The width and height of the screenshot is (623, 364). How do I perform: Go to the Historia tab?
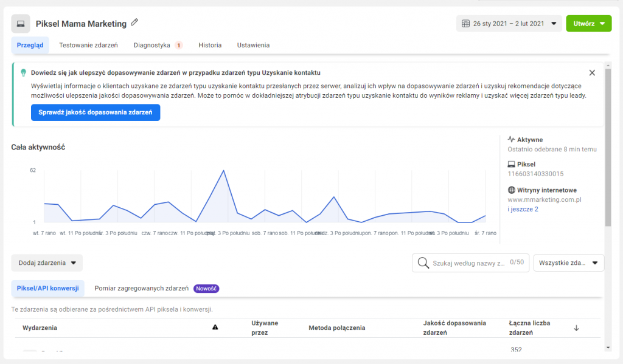(x=210, y=45)
